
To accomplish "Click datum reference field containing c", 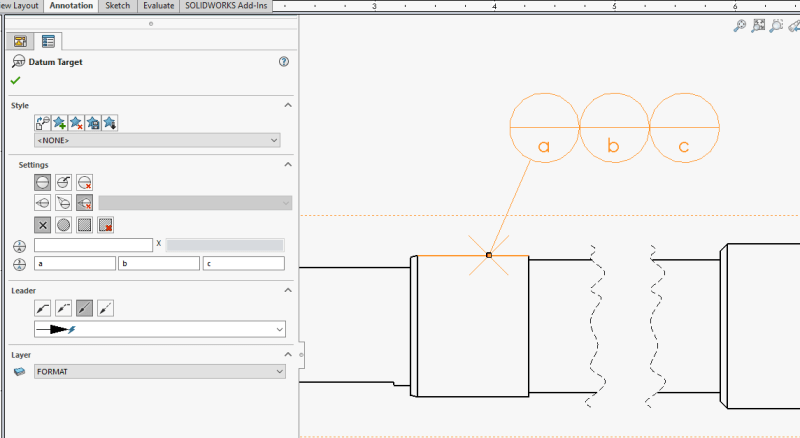I will click(x=244, y=263).
